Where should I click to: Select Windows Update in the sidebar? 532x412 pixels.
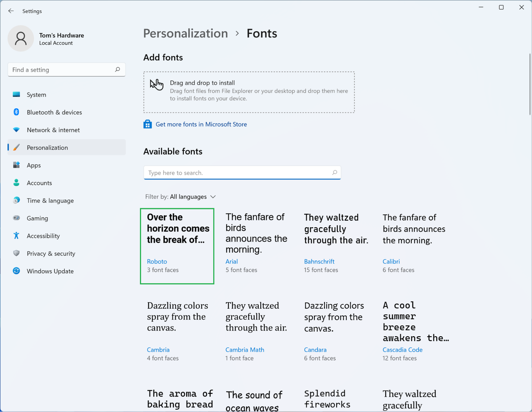click(x=49, y=271)
